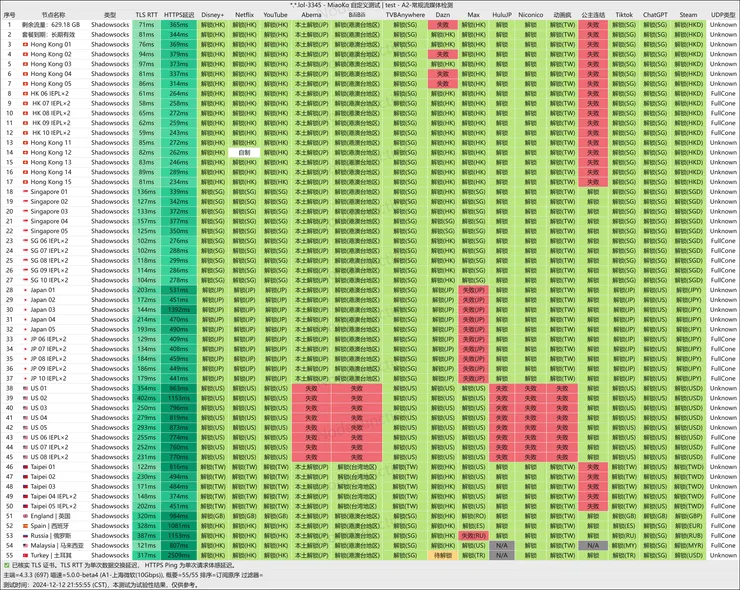Screen dimensions: 740x590
Task: Click the flag icon beside SG 06 IEPL×2
Action: [x=25, y=241]
